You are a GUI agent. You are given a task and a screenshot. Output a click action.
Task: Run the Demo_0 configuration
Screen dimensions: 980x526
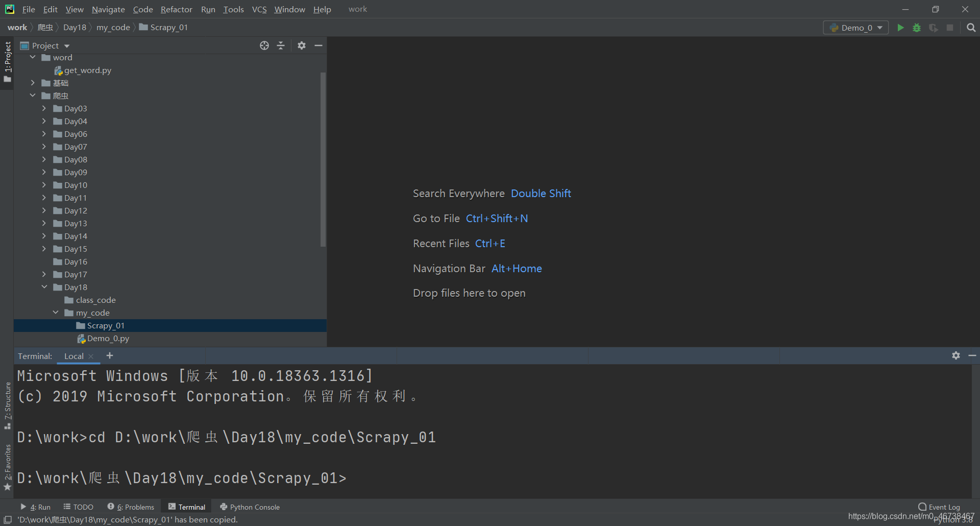pyautogui.click(x=900, y=28)
